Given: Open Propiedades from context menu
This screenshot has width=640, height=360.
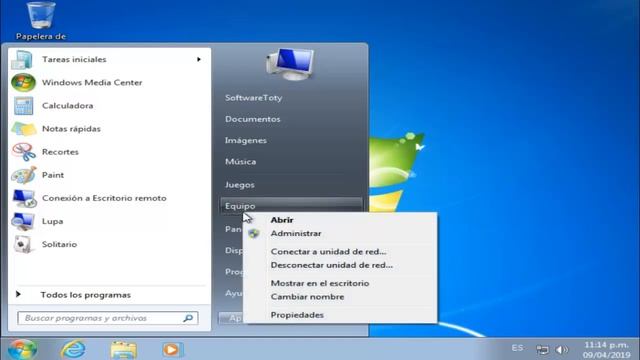Looking at the screenshot, I should point(297,315).
